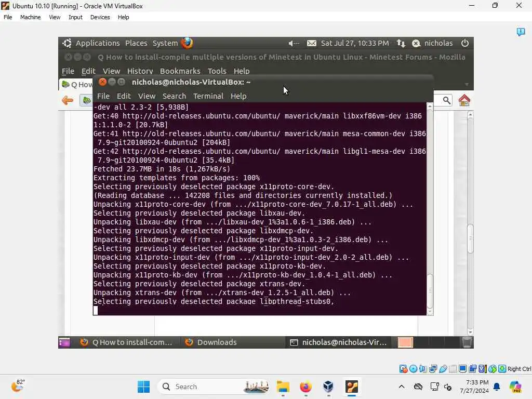Viewport: 532px width, 399px height.
Task: Click VirtualBox optical drive indicator
Action: pos(413,369)
